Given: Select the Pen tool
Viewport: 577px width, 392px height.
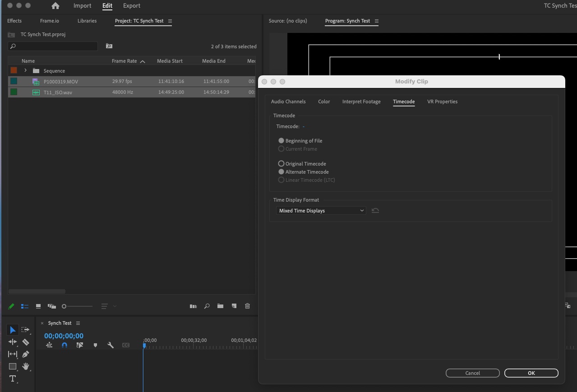Looking at the screenshot, I should click(26, 354).
